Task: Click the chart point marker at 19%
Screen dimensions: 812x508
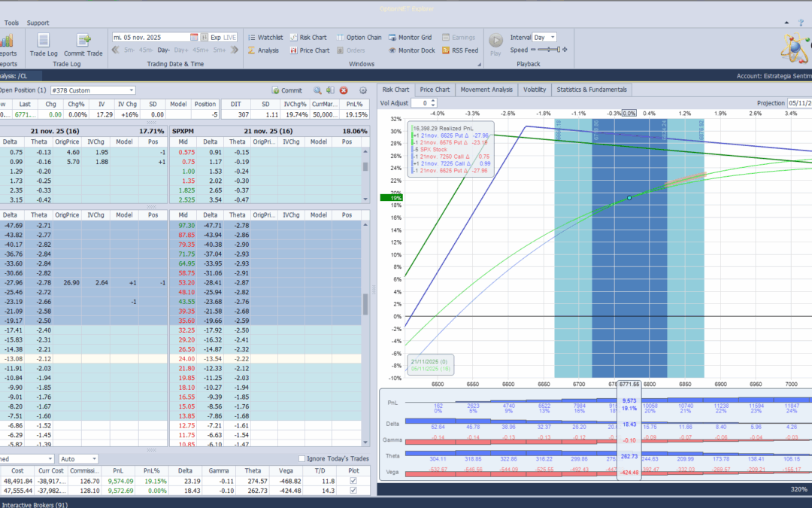Action: (x=629, y=197)
